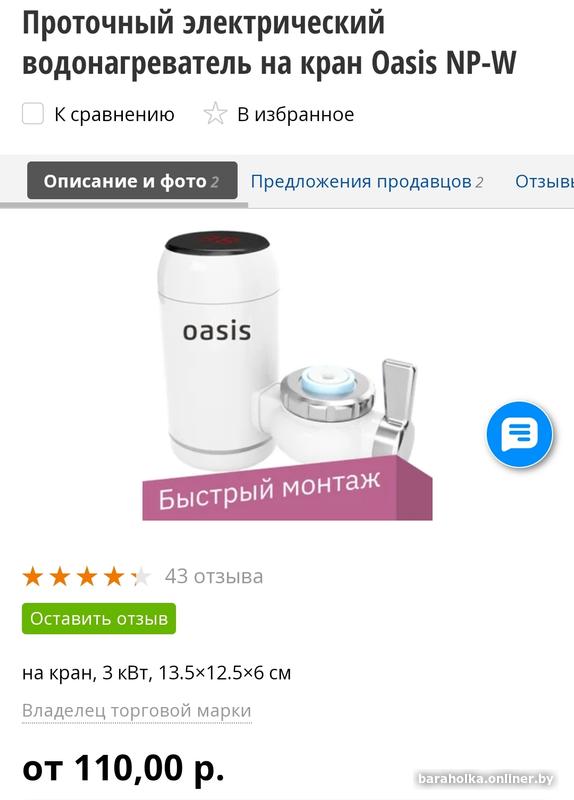Click the second orange rating star
Viewport: 574px width, 800px height.
[x=60, y=577]
